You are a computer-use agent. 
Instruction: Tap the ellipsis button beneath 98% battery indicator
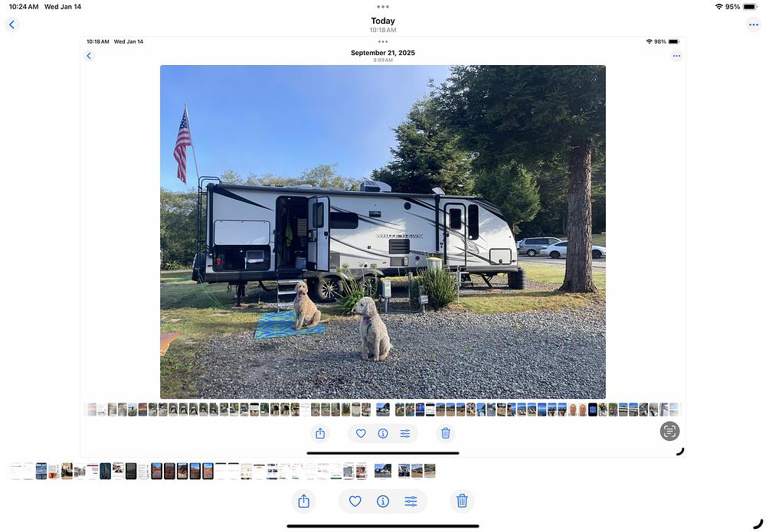[676, 56]
